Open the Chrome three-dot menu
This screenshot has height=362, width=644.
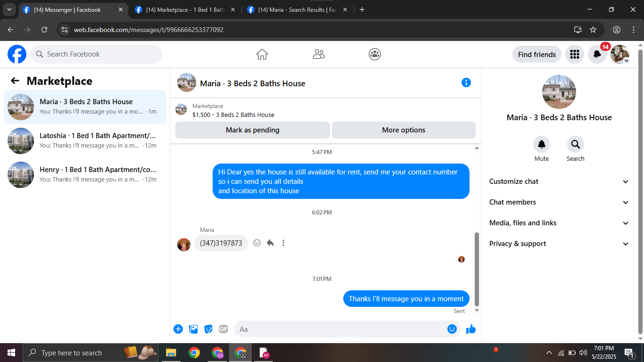(x=634, y=30)
